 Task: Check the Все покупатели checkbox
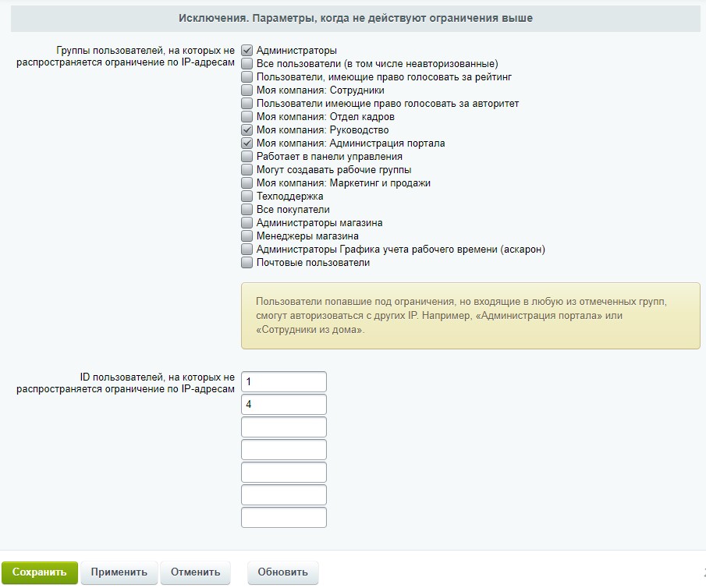click(x=246, y=209)
